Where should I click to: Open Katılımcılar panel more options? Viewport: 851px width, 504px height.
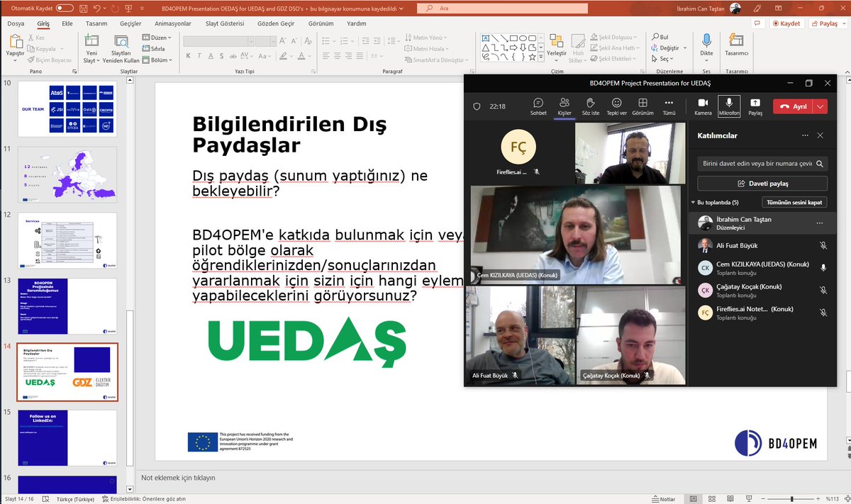tap(805, 135)
